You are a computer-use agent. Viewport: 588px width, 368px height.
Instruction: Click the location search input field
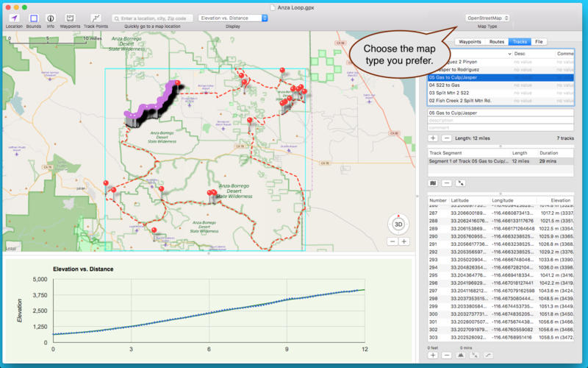pyautogui.click(x=152, y=18)
